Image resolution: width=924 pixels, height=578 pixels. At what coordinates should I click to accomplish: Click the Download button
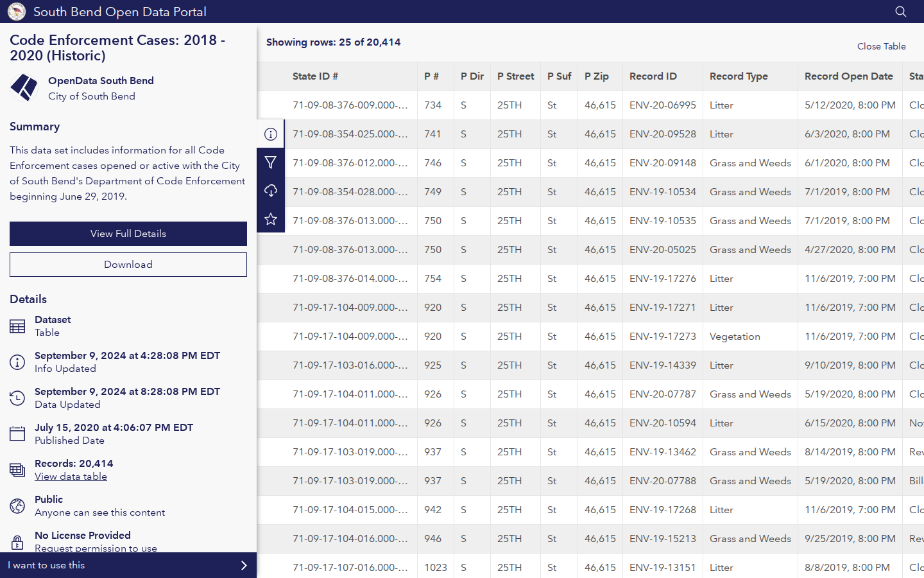pos(128,265)
